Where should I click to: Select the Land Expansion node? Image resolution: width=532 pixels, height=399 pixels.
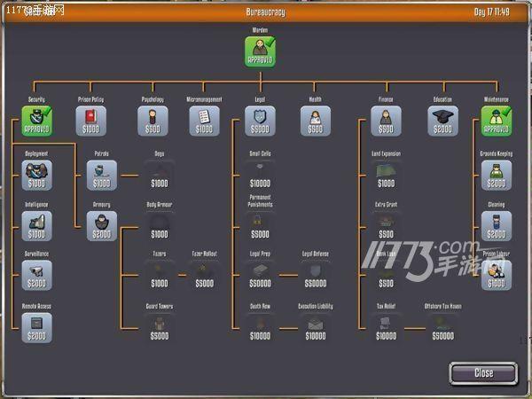(x=386, y=175)
